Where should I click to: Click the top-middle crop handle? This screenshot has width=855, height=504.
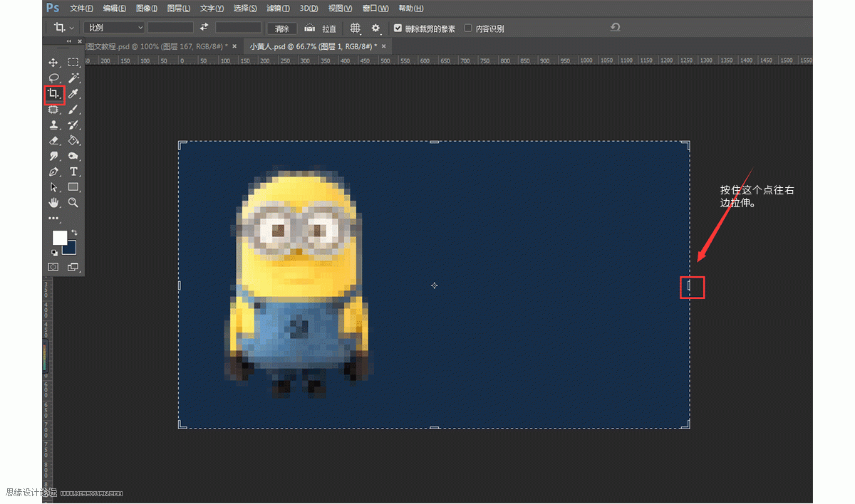click(434, 142)
